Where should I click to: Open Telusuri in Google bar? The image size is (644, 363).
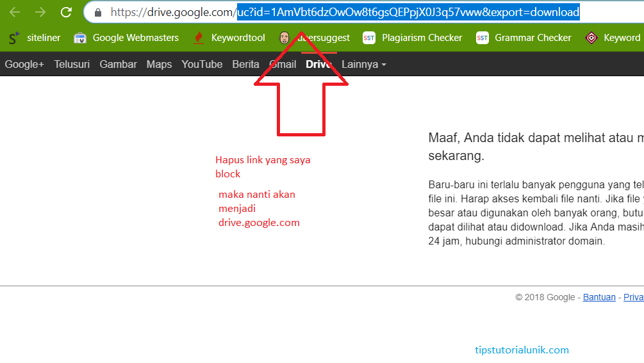[72, 65]
